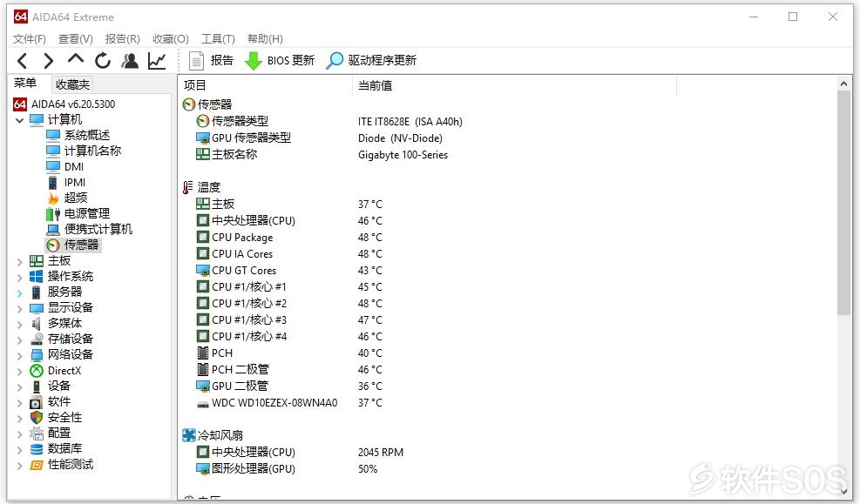Image resolution: width=860 pixels, height=504 pixels.
Task: Click the 多媒体 speaker icon
Action: (x=37, y=324)
